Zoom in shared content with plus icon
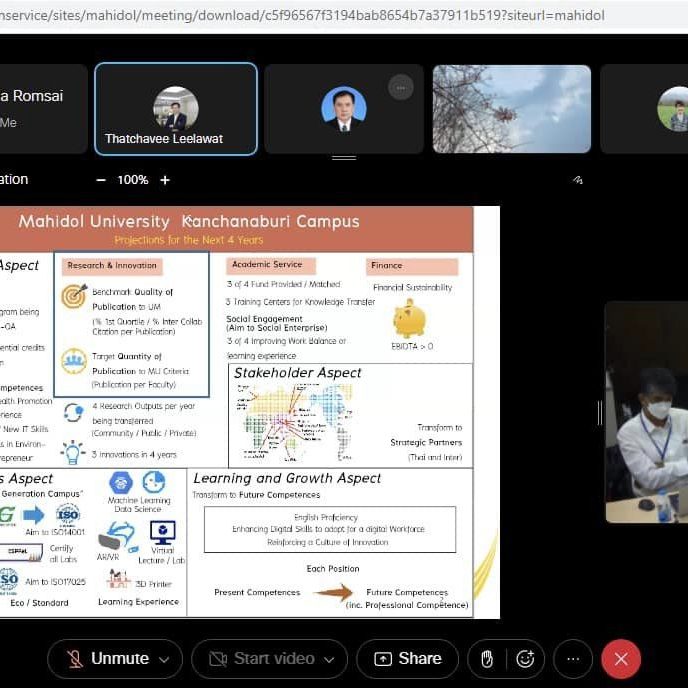 pos(165,180)
